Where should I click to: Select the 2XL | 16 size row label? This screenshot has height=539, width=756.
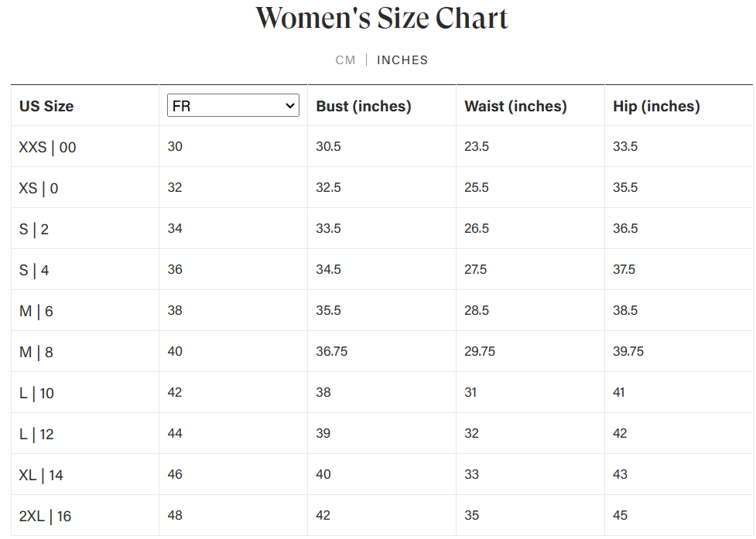(45, 515)
